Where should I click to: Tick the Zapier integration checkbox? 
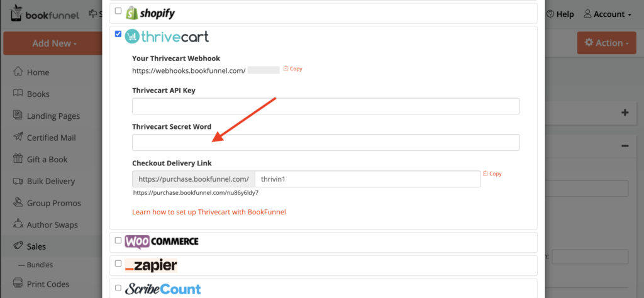(x=118, y=263)
